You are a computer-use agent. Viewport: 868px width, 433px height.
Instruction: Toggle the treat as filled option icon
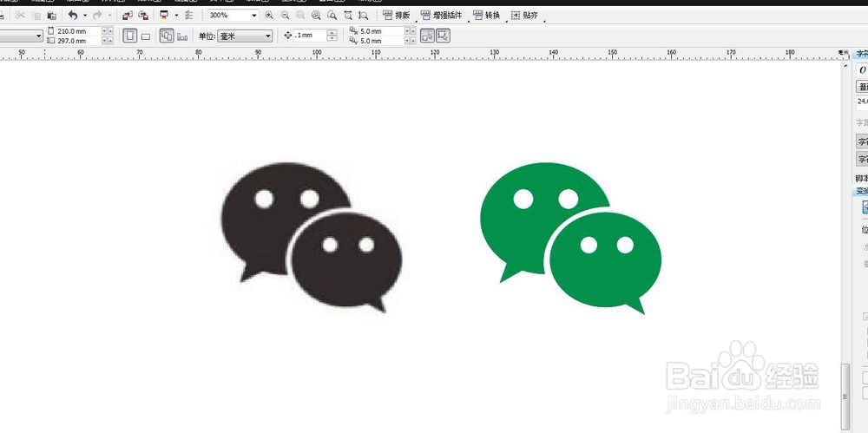(x=427, y=36)
